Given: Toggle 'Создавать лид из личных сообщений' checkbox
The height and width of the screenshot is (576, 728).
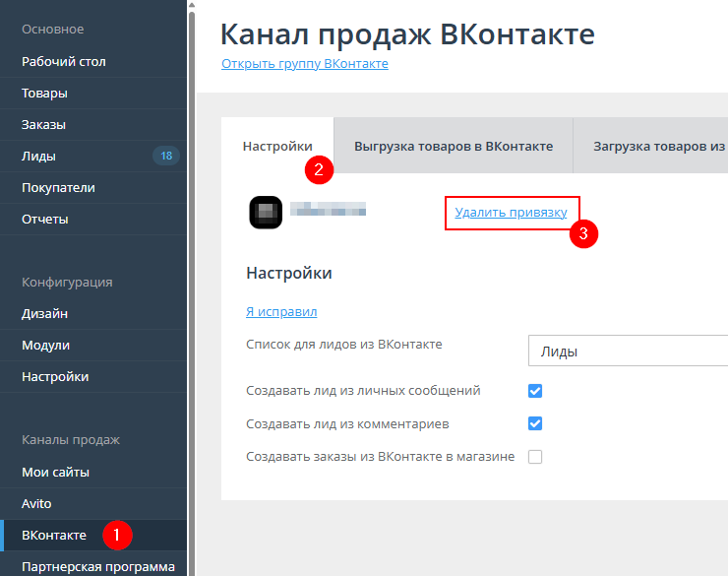Looking at the screenshot, I should pyautogui.click(x=535, y=391).
